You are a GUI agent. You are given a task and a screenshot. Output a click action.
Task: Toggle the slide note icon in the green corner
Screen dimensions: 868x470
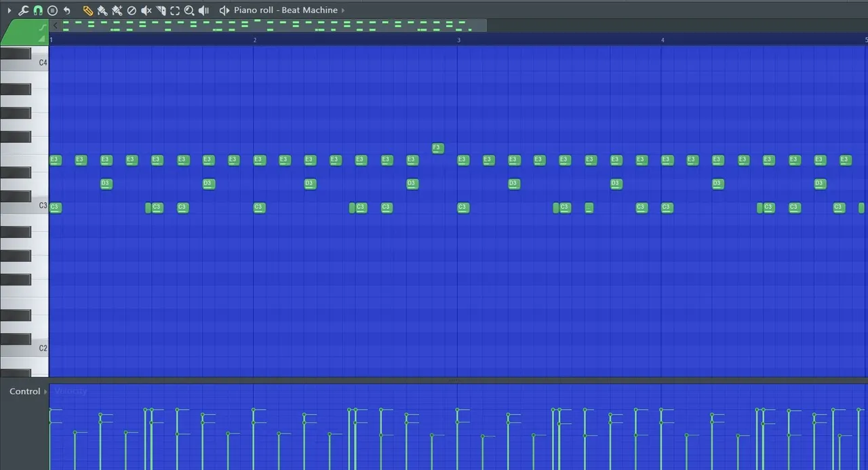(43, 27)
